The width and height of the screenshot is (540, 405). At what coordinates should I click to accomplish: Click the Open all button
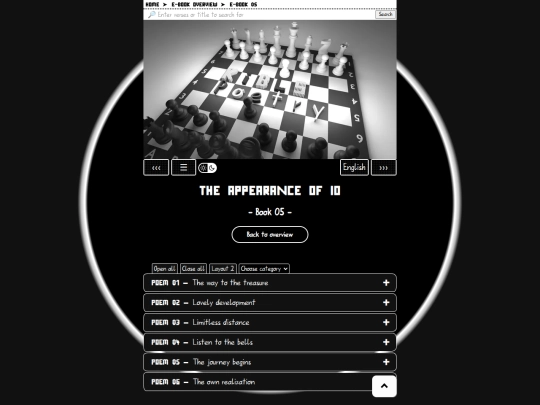pyautogui.click(x=165, y=269)
